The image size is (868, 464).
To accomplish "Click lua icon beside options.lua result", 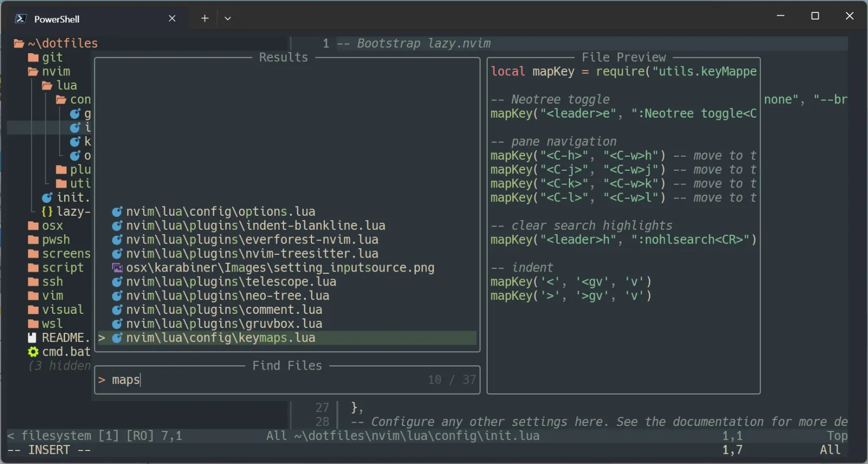I will pyautogui.click(x=117, y=212).
